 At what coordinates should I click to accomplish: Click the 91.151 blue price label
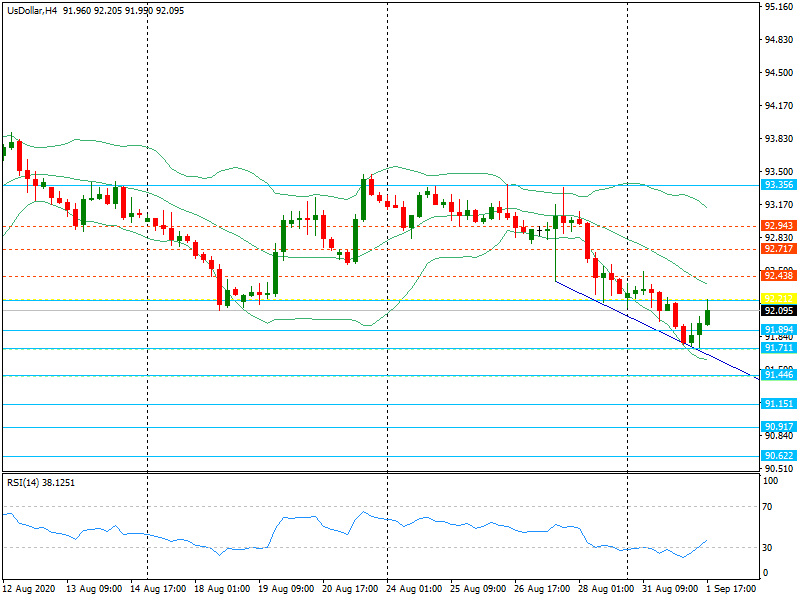click(778, 404)
